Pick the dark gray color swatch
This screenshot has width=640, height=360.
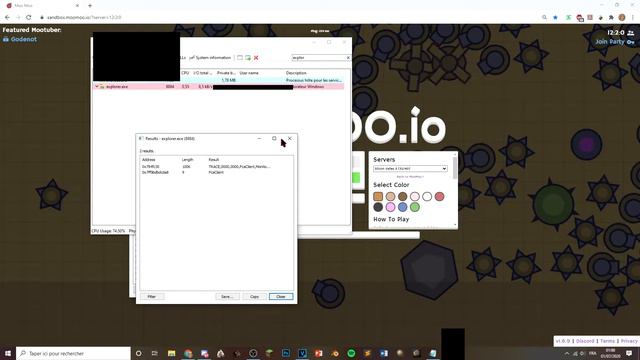tap(378, 207)
